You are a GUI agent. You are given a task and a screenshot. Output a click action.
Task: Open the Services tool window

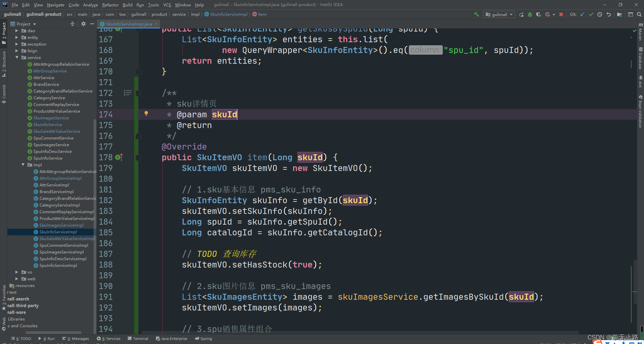click(x=109, y=339)
